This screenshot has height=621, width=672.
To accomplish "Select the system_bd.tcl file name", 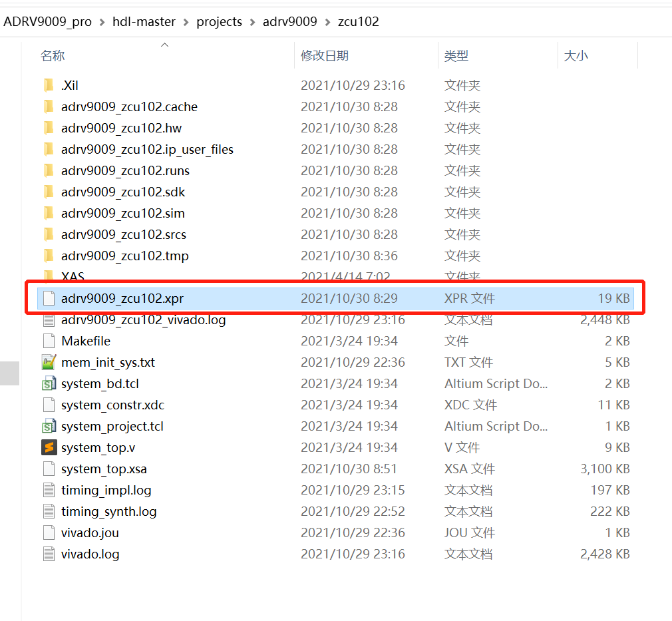I will [100, 384].
